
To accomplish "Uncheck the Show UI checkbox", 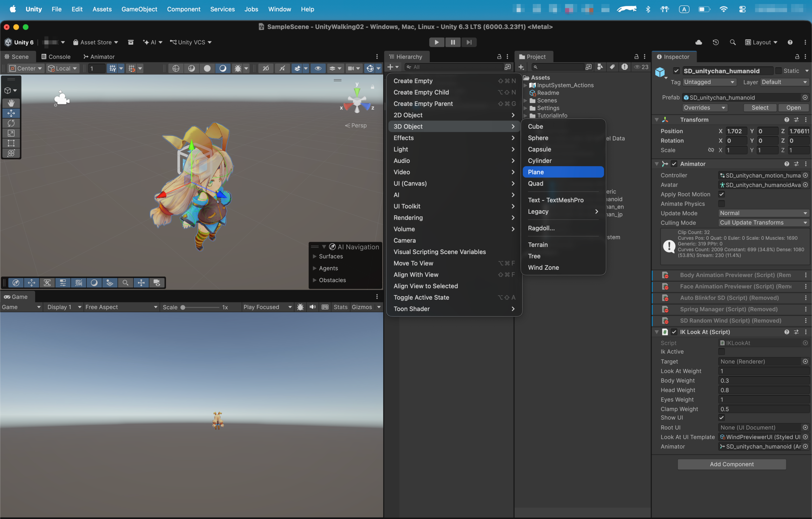I will 721,418.
